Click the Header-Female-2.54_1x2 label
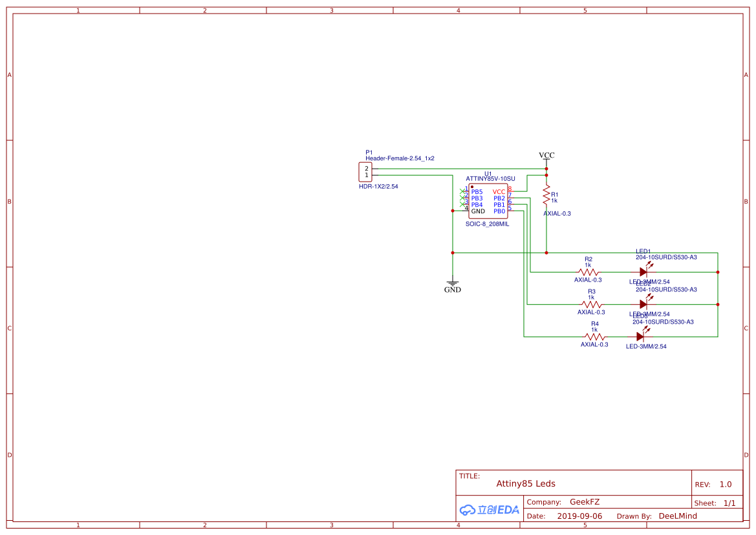The image size is (756, 535). click(x=400, y=158)
